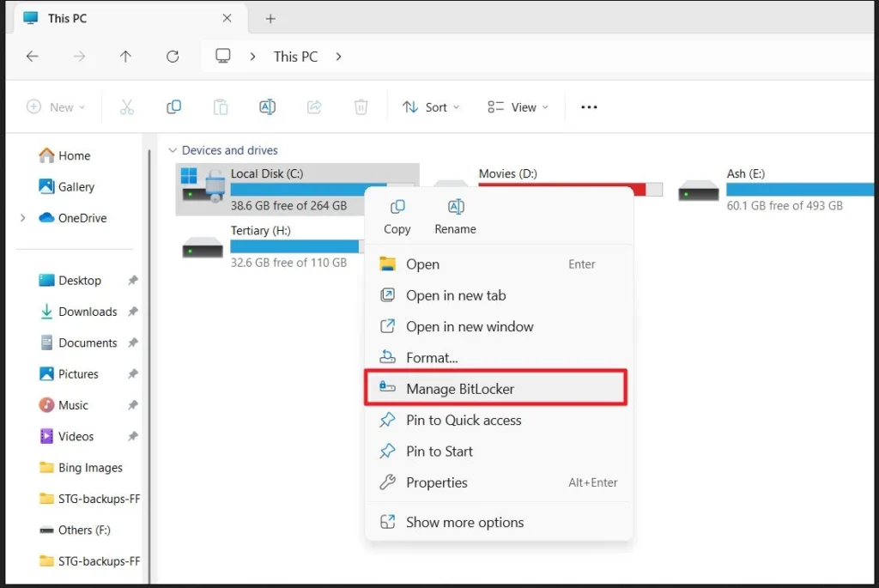
Task: Click the Delete trash icon in toolbar
Action: pyautogui.click(x=361, y=107)
